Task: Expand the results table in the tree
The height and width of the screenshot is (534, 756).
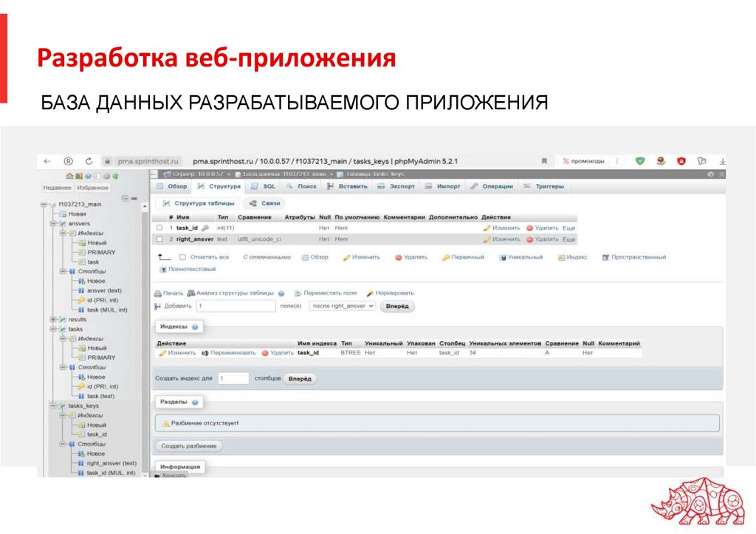Action: point(52,318)
